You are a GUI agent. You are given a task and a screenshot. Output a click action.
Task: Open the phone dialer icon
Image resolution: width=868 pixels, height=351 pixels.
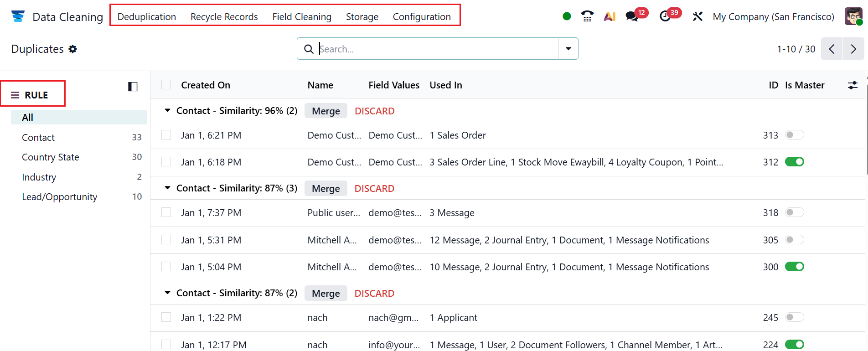[x=587, y=16]
